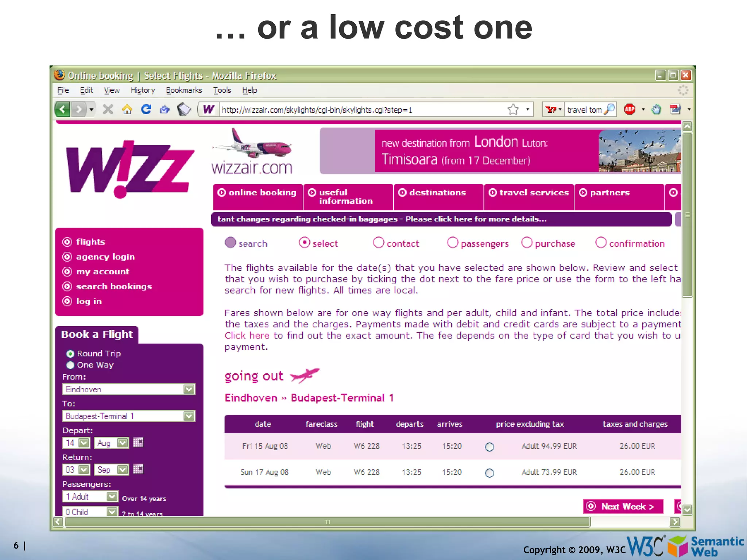Open the View menu

tap(112, 90)
